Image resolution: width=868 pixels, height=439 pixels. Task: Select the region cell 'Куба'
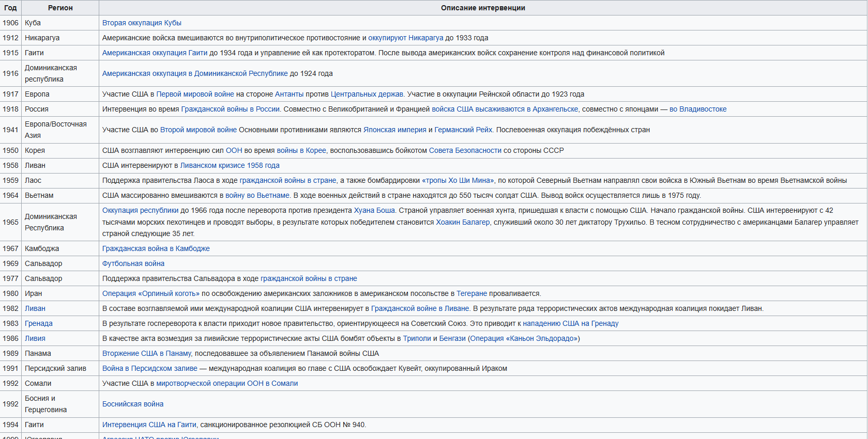click(60, 23)
